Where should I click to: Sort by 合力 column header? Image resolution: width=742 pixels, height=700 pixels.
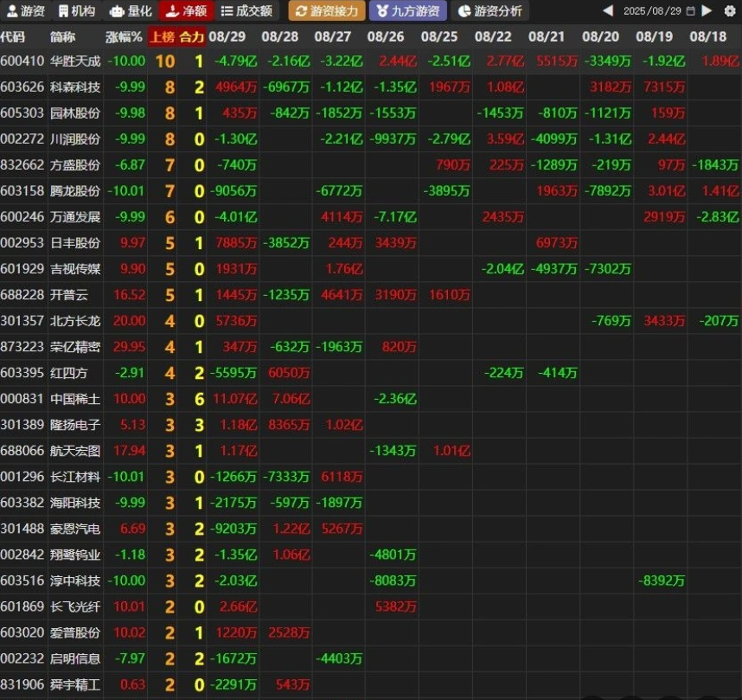click(x=192, y=37)
